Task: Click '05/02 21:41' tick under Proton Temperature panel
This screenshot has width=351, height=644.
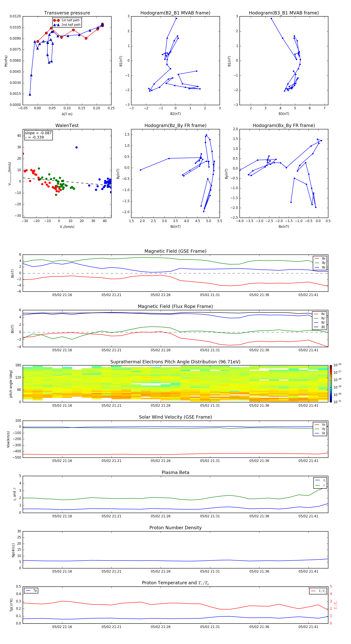Action: (308, 627)
